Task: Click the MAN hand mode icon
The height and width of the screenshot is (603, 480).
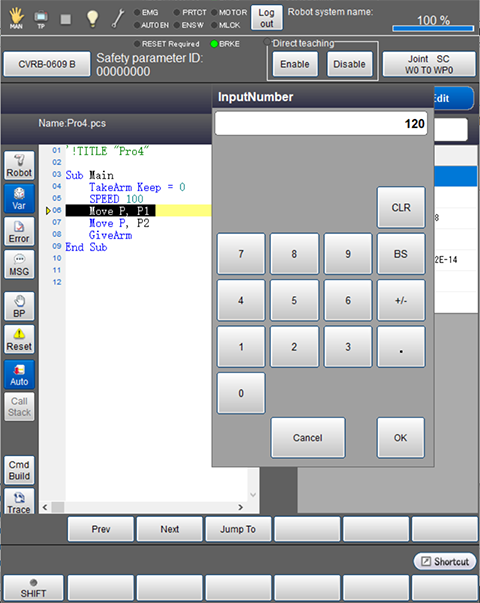Action: pyautogui.click(x=16, y=18)
